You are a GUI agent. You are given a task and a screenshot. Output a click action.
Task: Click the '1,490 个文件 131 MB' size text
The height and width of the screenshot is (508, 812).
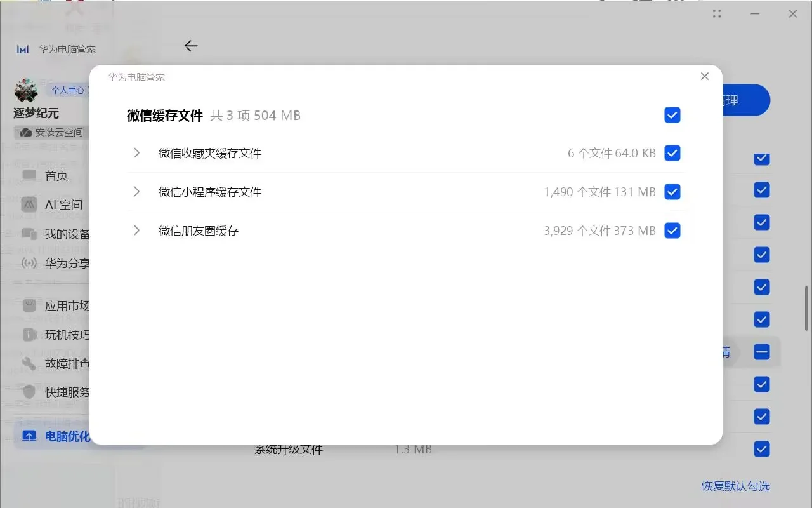(x=599, y=192)
